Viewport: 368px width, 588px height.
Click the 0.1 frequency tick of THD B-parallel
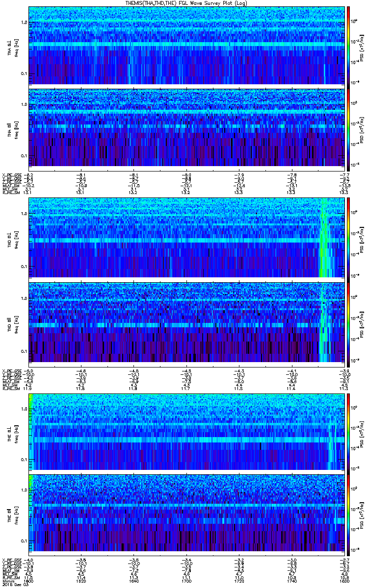click(23, 351)
